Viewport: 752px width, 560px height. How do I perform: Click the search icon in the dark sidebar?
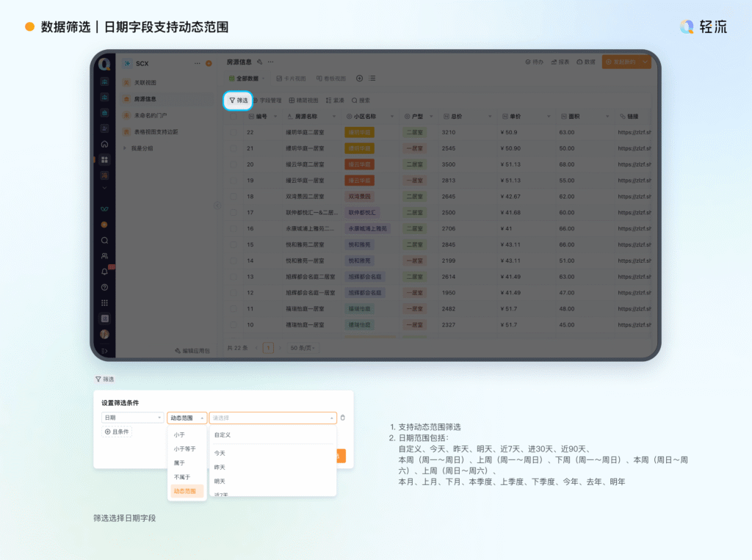(104, 240)
